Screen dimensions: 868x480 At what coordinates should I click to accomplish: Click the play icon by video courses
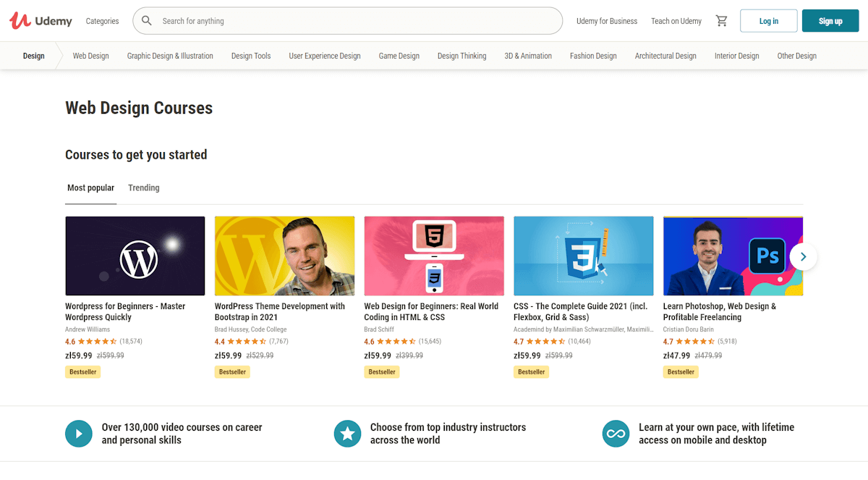[79, 434]
